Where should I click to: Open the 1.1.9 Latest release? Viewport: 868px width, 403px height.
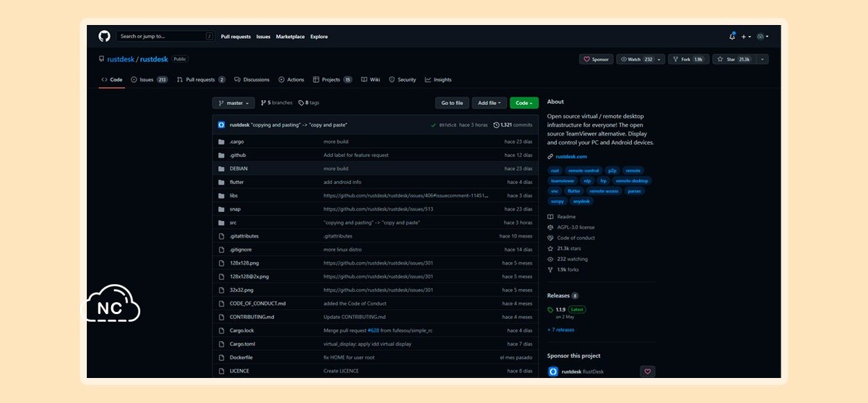tap(566, 309)
